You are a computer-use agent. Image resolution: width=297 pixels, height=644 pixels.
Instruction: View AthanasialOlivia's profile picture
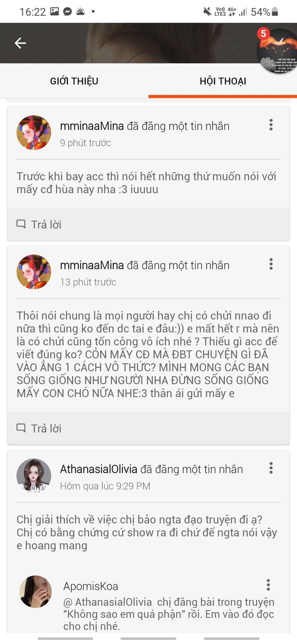click(x=34, y=476)
